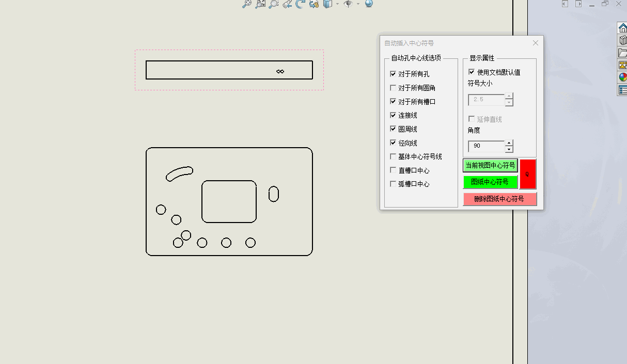627x364 pixels.
Task: Click the green 图纸中心符号 button
Action: pos(490,182)
